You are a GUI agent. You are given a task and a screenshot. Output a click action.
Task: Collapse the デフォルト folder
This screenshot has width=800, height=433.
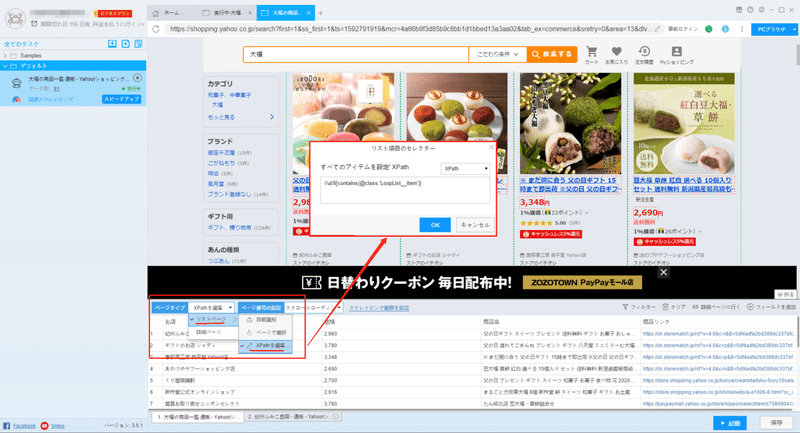(5, 66)
